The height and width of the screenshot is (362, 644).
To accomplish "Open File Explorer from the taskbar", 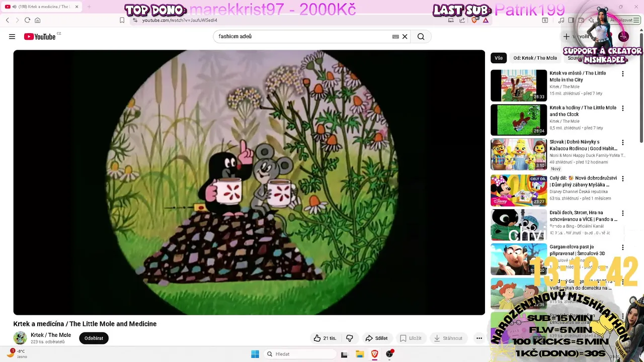I will tap(360, 354).
